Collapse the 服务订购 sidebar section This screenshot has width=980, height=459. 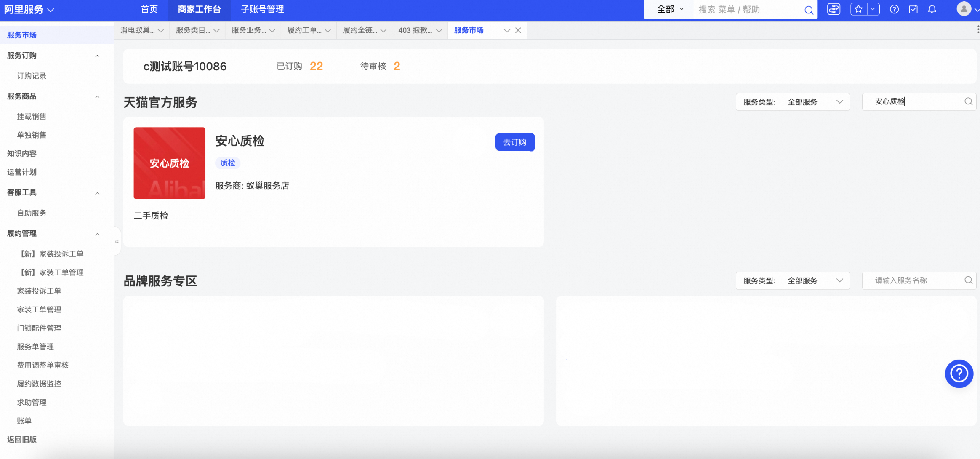pyautogui.click(x=97, y=56)
